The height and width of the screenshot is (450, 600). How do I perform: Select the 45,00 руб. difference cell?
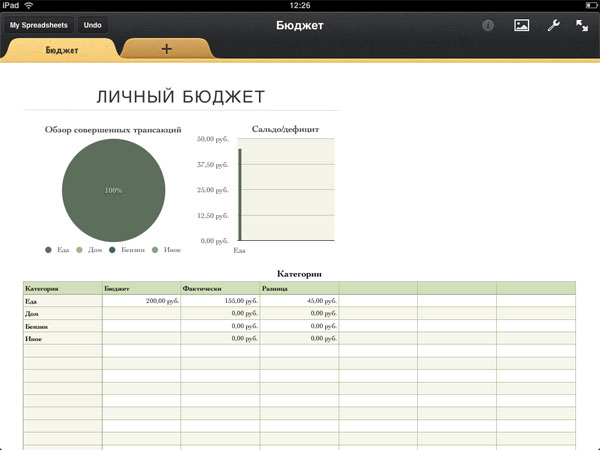coord(299,301)
